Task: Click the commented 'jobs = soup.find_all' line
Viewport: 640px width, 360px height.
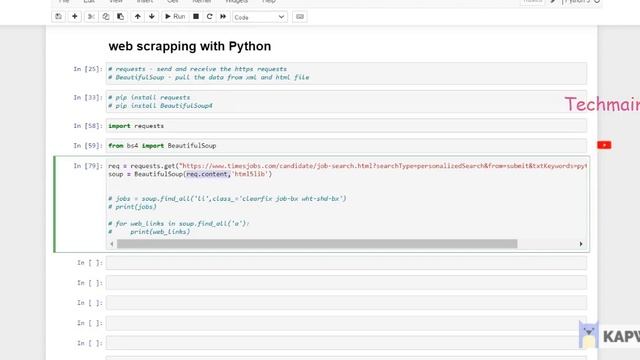Action: coord(227,199)
